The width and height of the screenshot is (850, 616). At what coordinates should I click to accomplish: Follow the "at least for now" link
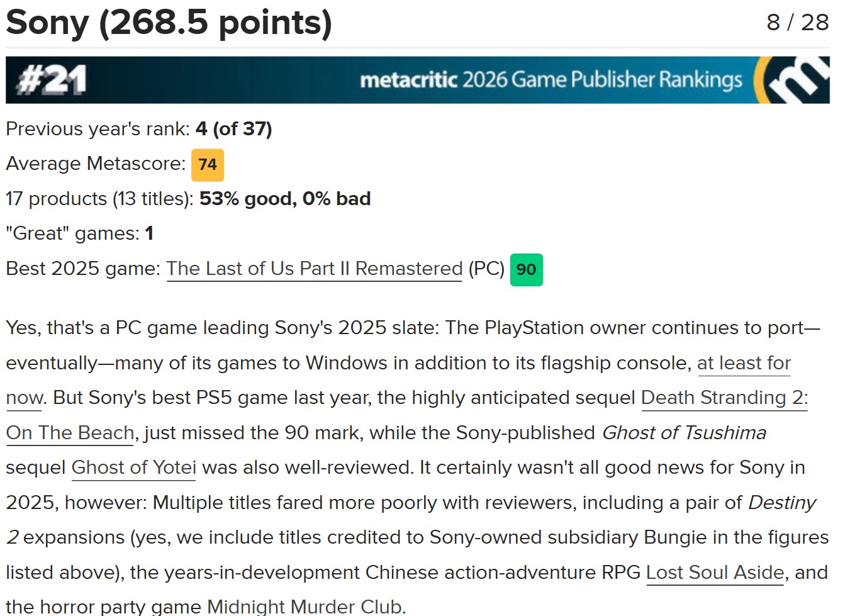[x=743, y=363]
